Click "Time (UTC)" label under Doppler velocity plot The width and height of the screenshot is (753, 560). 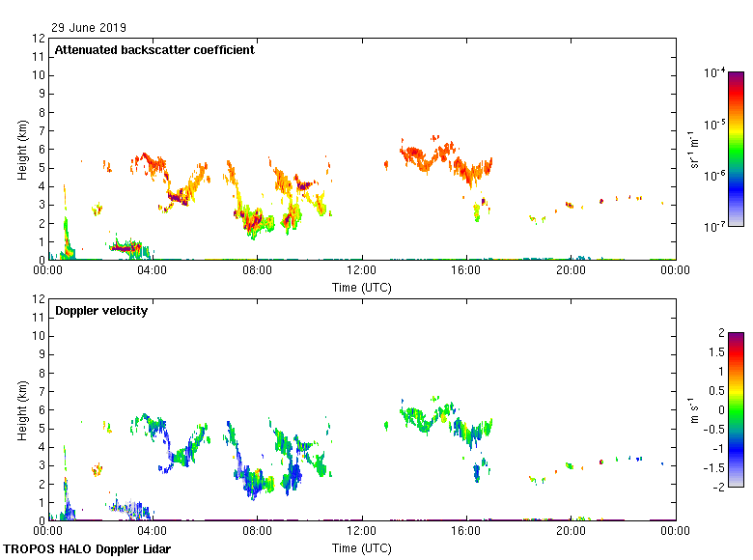click(x=362, y=548)
